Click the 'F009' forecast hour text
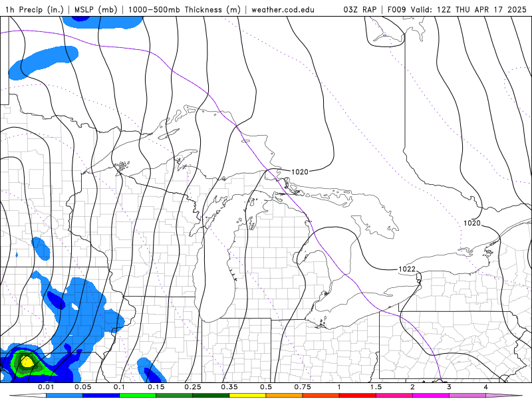Viewport: 532px width, 399px height. point(397,9)
